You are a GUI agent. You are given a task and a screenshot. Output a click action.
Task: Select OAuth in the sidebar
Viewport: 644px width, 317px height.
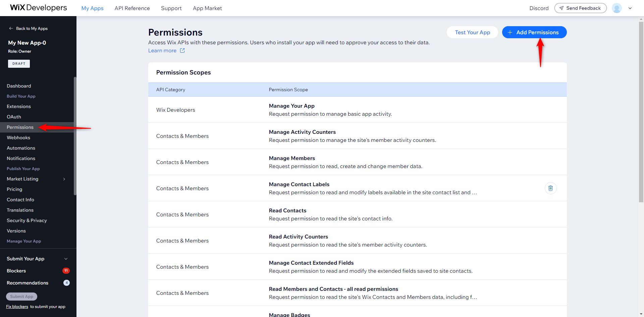[14, 117]
